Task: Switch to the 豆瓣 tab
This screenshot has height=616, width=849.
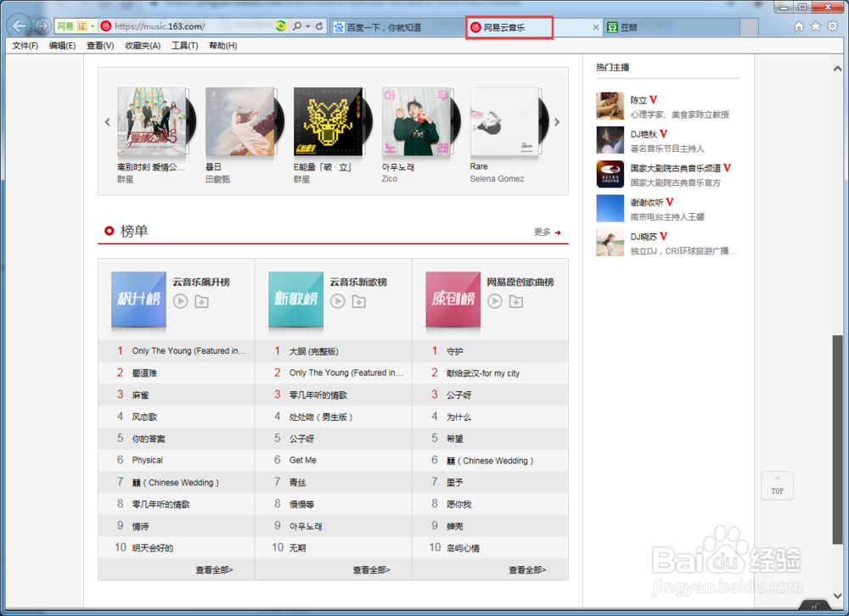Action: click(672, 27)
